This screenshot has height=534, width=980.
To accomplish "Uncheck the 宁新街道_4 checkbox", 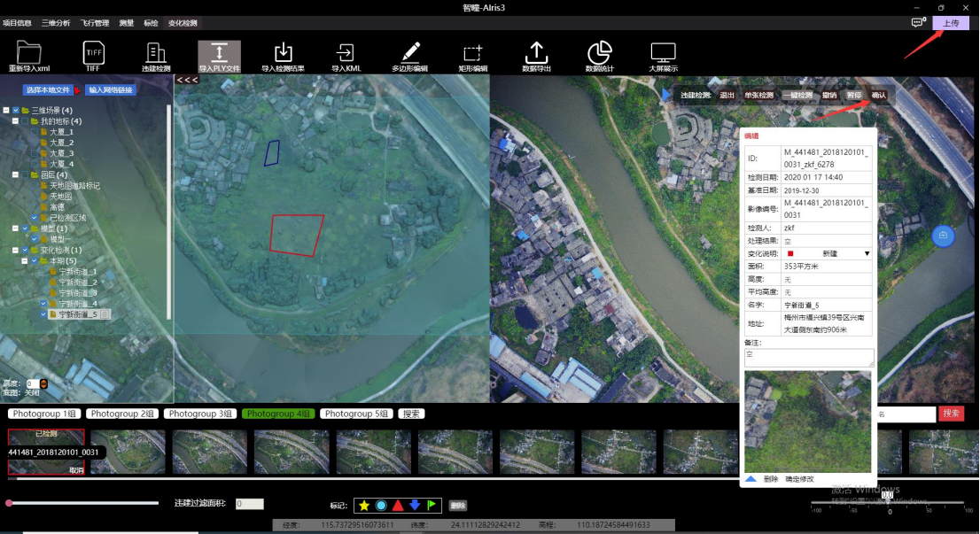I will (44, 303).
